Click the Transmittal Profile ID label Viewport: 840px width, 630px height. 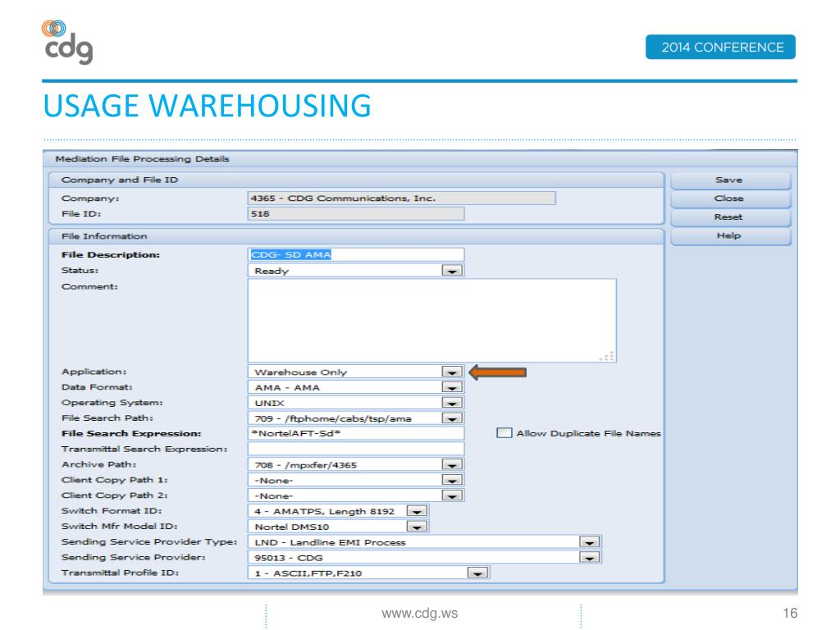tap(120, 573)
